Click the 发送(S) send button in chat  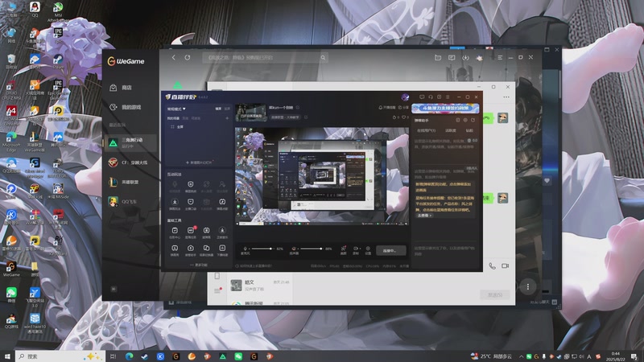pos(495,294)
